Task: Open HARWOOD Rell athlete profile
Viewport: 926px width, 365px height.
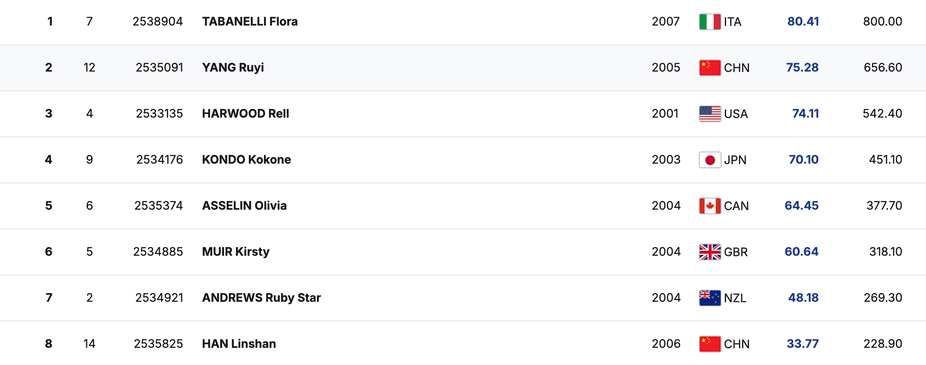Action: click(246, 114)
